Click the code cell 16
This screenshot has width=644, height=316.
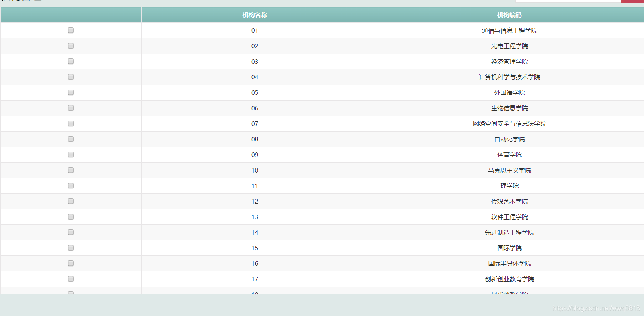click(255, 264)
